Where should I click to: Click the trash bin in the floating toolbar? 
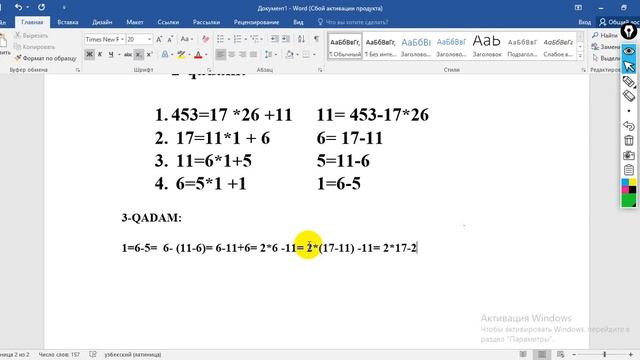tap(629, 140)
